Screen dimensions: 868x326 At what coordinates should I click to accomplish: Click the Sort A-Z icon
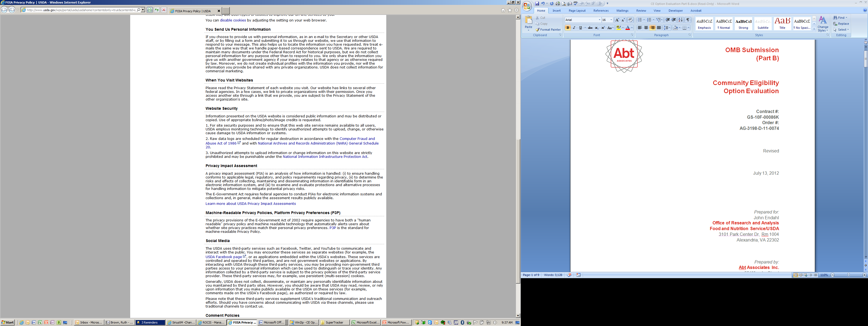click(x=680, y=20)
